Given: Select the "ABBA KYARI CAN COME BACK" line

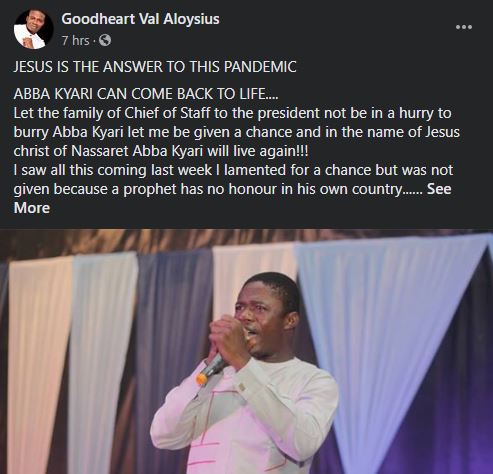Looking at the screenshot, I should tap(146, 94).
